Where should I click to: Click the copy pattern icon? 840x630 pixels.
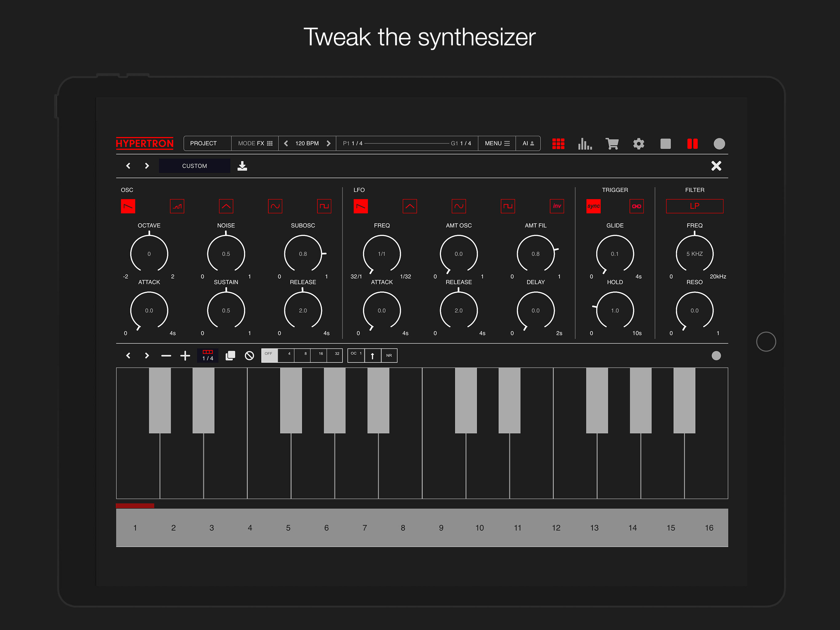point(230,356)
